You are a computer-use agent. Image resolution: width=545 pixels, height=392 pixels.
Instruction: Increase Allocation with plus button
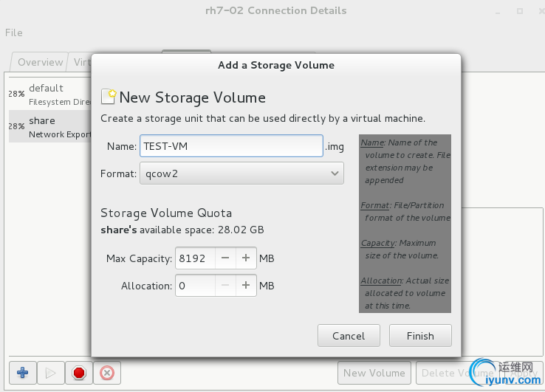coord(246,285)
